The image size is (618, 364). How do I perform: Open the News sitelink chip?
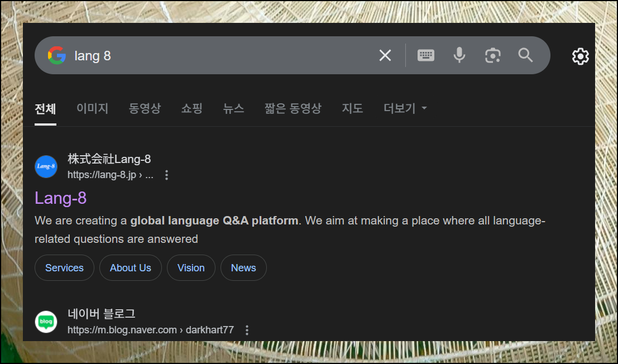click(243, 268)
